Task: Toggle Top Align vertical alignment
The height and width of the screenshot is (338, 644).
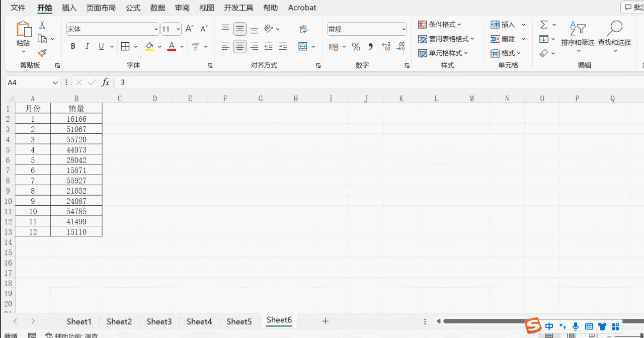Action: pyautogui.click(x=225, y=29)
